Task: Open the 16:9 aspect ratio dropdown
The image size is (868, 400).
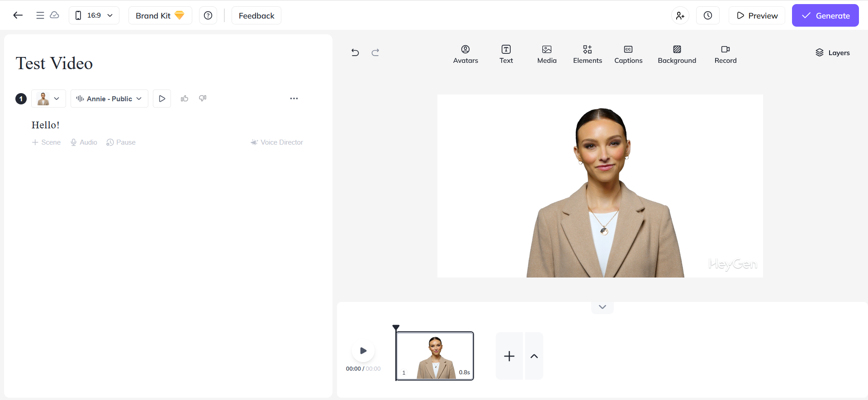Action: 94,15
